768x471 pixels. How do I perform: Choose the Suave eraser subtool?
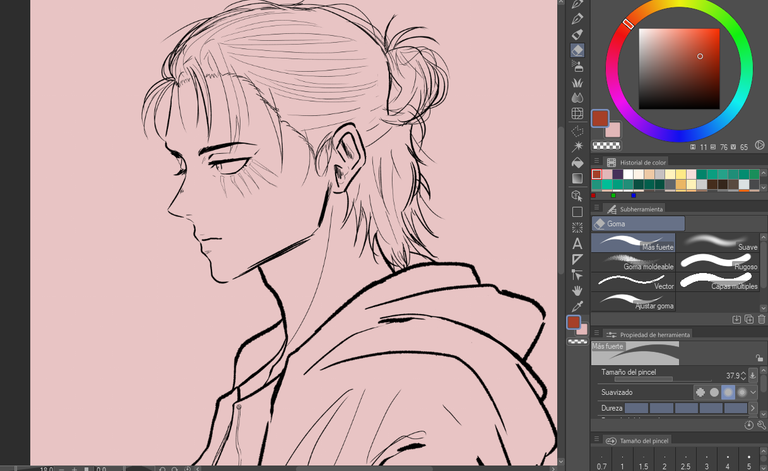(718, 242)
